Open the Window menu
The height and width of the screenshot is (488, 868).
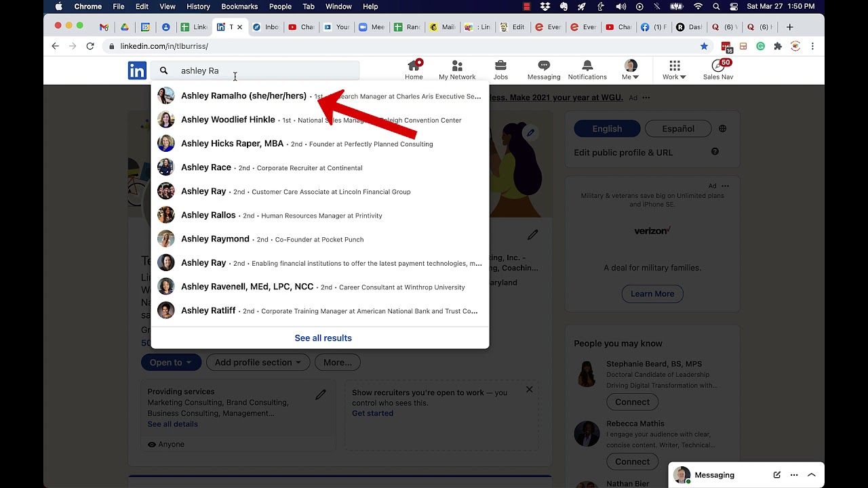point(338,6)
